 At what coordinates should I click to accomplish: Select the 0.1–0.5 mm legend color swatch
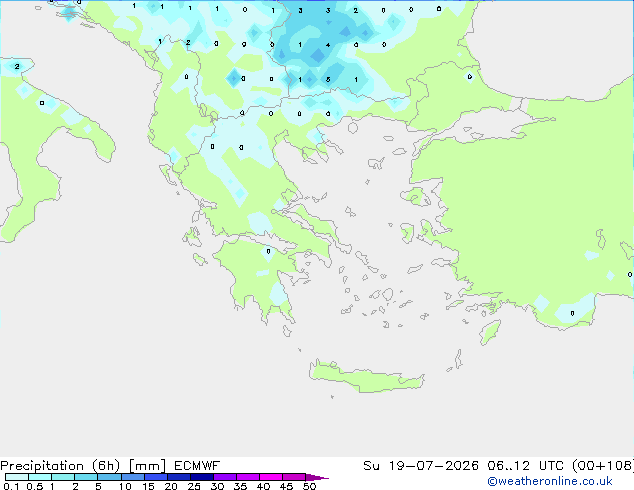[x=17, y=477]
